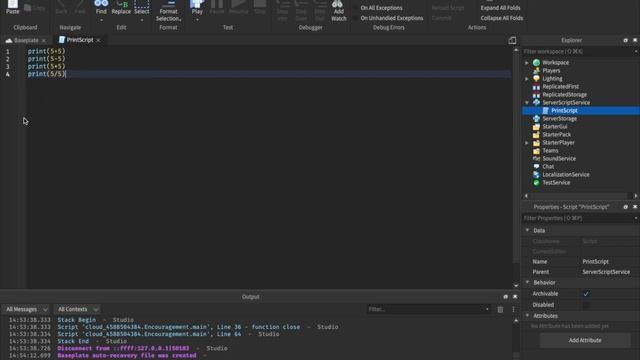Undock the Explorer panel
Screen dimensions: 640x360
(625, 40)
